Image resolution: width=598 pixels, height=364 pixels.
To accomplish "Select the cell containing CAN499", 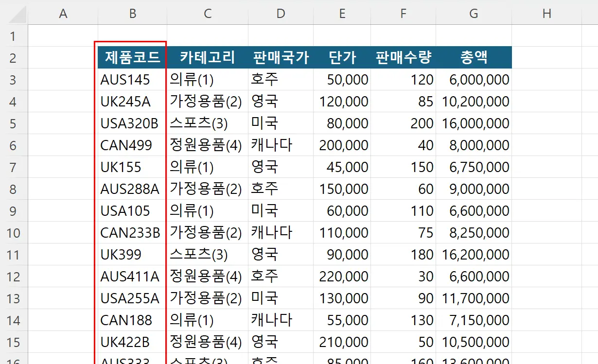I will [x=132, y=145].
